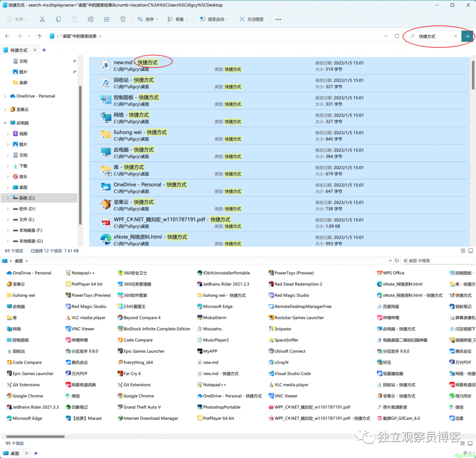This screenshot has width=476, height=458.
Task: Expand the 系统 (C:) drive
Action: (x=8, y=198)
